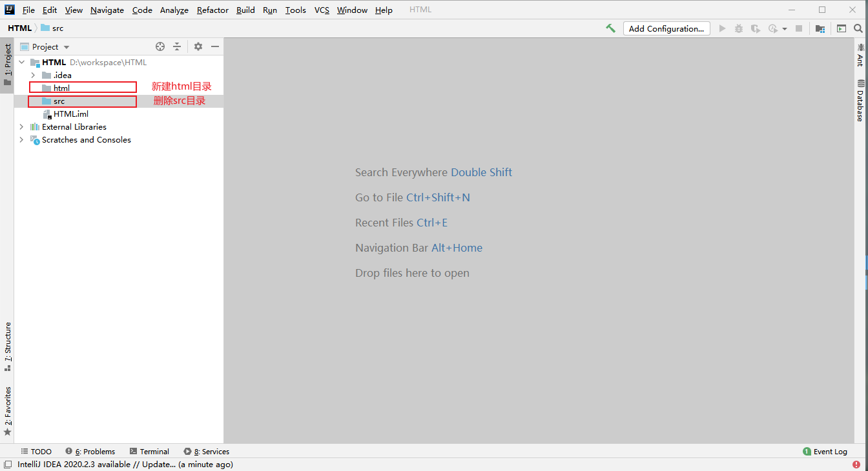
Task: Click Run Anything icon in toolbar
Action: pos(842,28)
